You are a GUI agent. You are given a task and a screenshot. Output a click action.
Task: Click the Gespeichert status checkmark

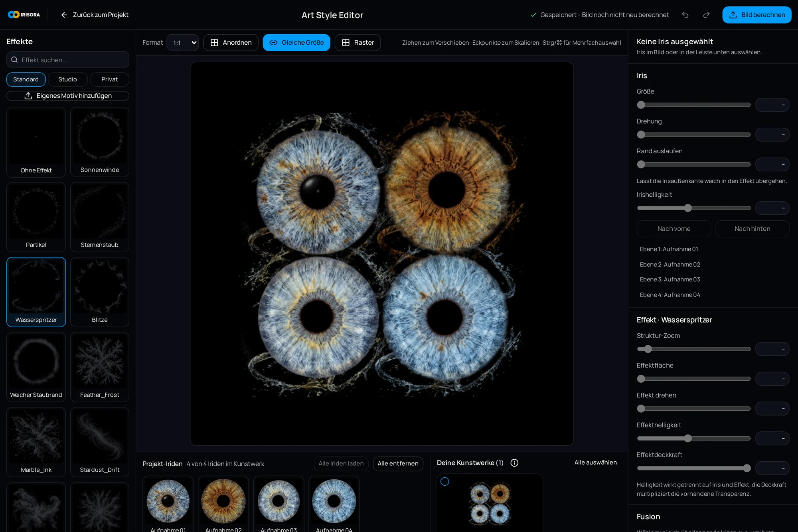pyautogui.click(x=533, y=15)
